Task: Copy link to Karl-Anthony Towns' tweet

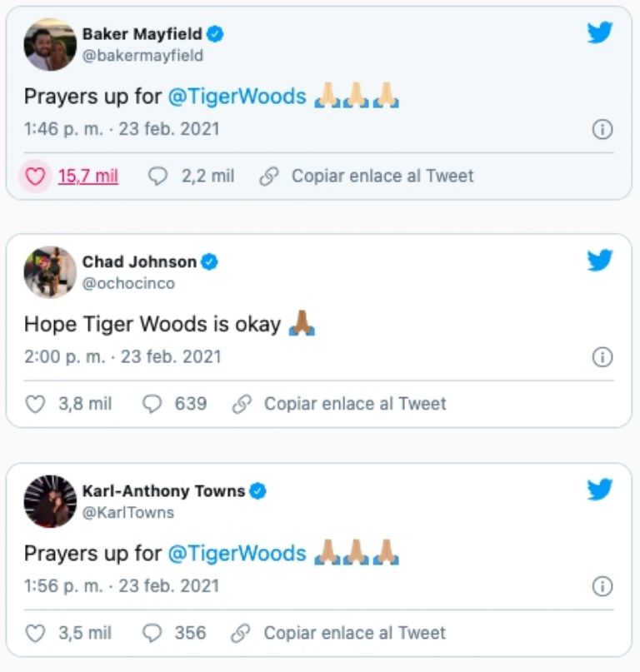Action: click(x=339, y=633)
